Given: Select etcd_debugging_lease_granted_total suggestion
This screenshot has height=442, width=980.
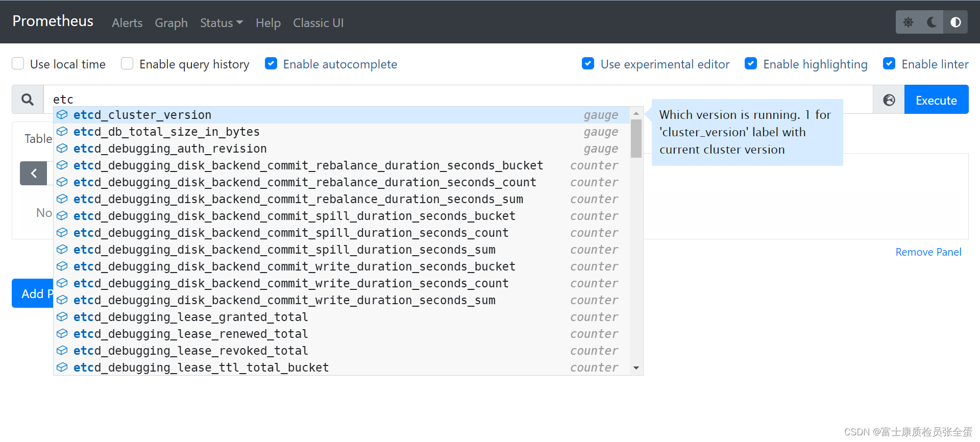Looking at the screenshot, I should click(x=341, y=317).
